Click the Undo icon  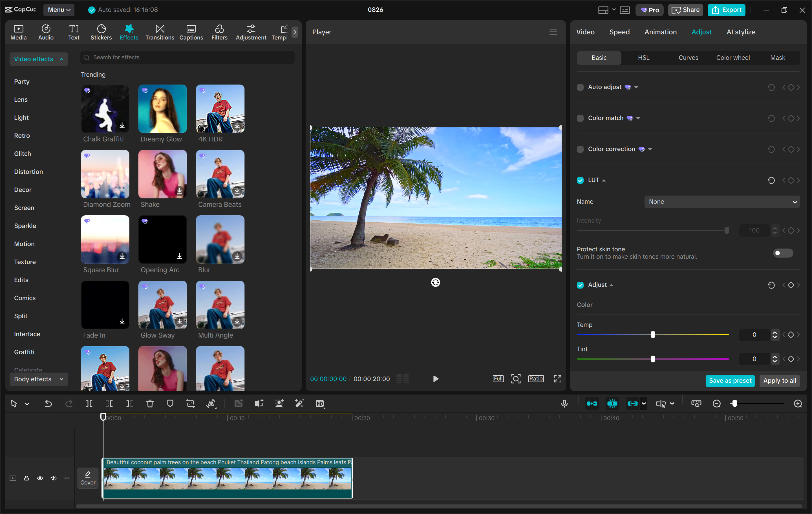click(x=48, y=404)
